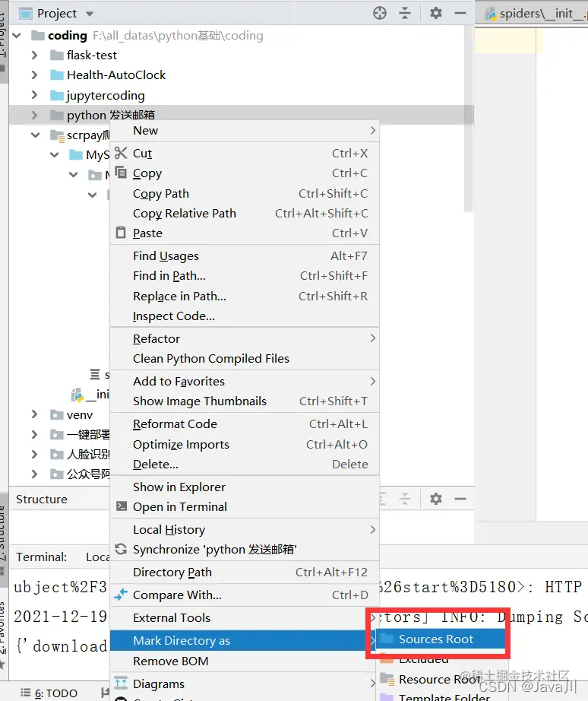Click the jupytercoding folder icon

(x=57, y=95)
